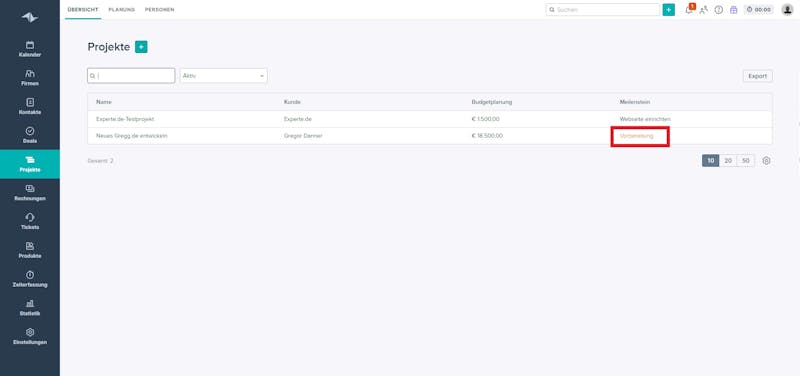Switch to the Planung tab

click(x=121, y=10)
